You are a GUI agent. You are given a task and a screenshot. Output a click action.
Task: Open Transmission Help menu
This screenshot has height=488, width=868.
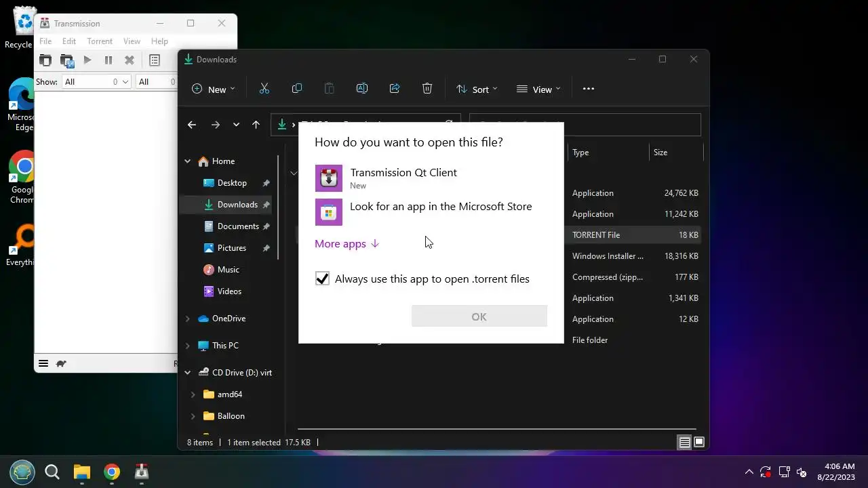(x=159, y=41)
